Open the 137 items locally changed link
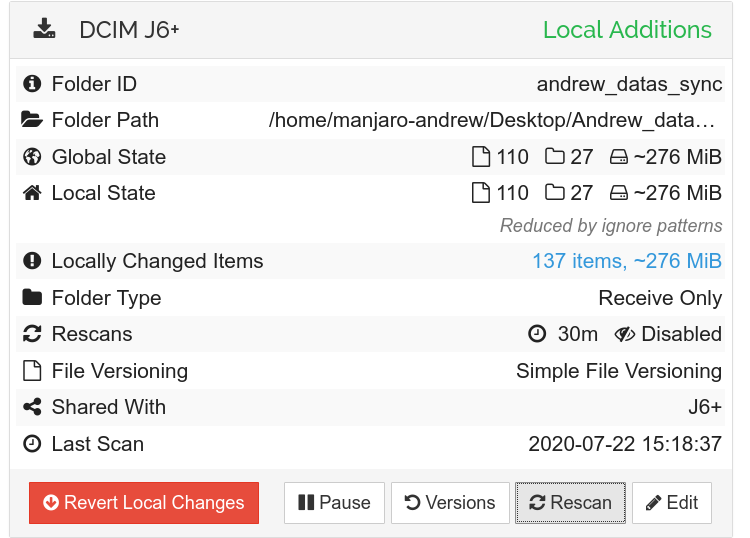 pos(626,261)
